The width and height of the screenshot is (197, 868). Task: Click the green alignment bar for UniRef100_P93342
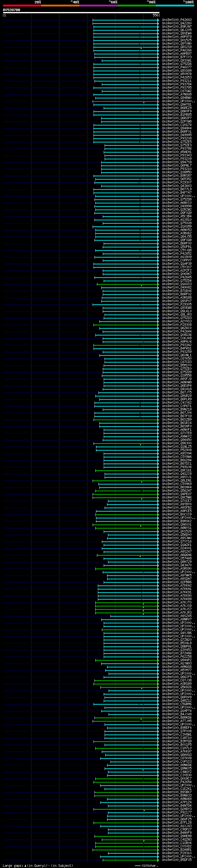[x=126, y=345]
